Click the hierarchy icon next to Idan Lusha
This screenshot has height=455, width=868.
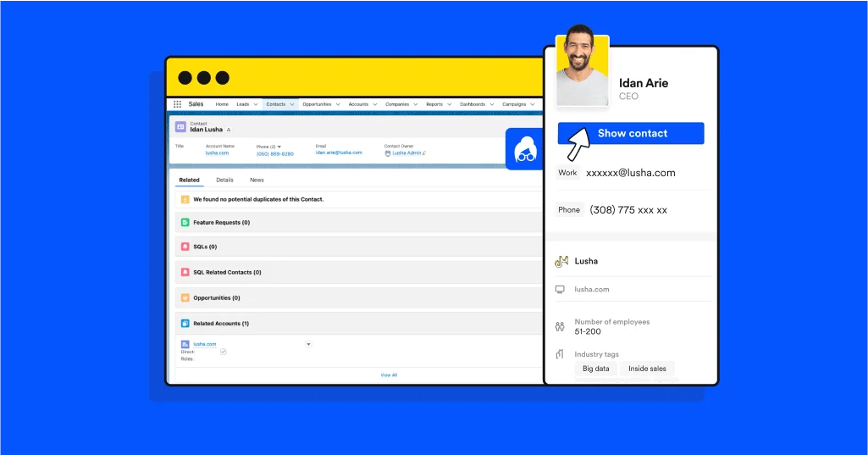(x=229, y=130)
